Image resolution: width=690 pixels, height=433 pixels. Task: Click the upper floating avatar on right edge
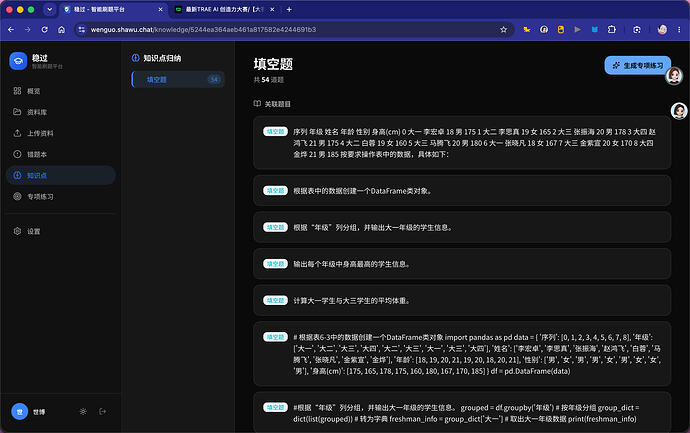tap(674, 76)
